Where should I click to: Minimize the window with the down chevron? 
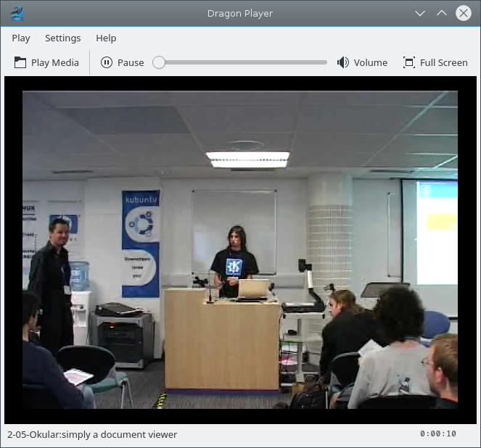tap(419, 13)
